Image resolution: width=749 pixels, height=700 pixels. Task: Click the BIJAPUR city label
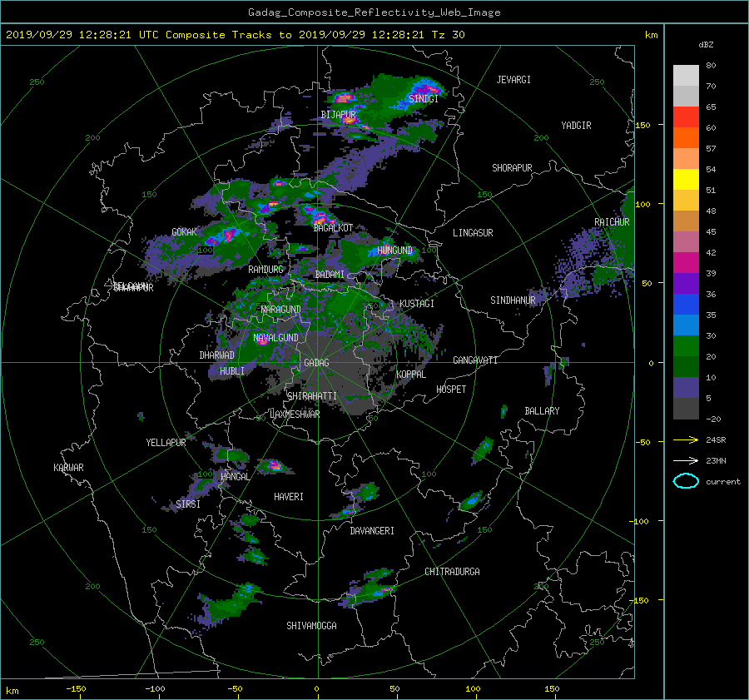click(338, 115)
